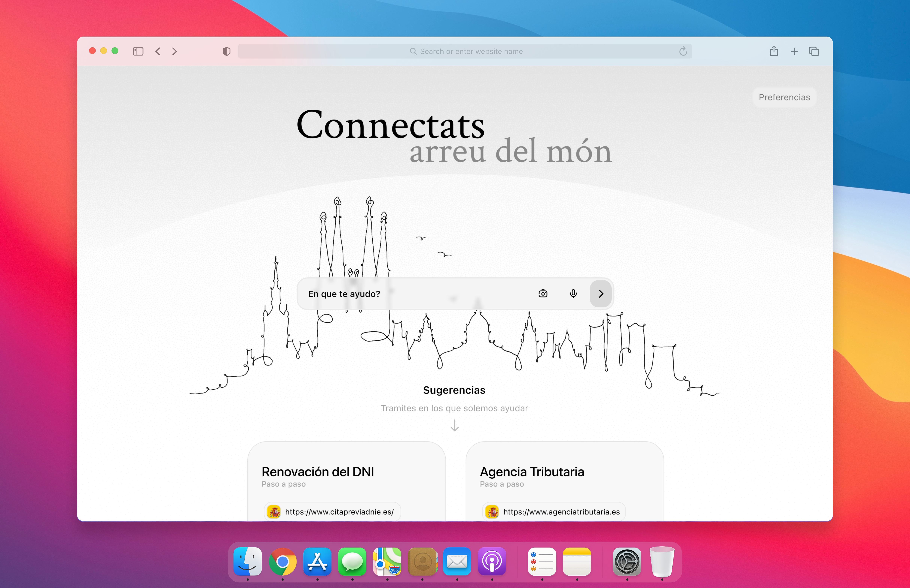This screenshot has height=588, width=910.
Task: Click the Spanish coat-of-arms icon beside agenciatributaria
Action: (492, 512)
